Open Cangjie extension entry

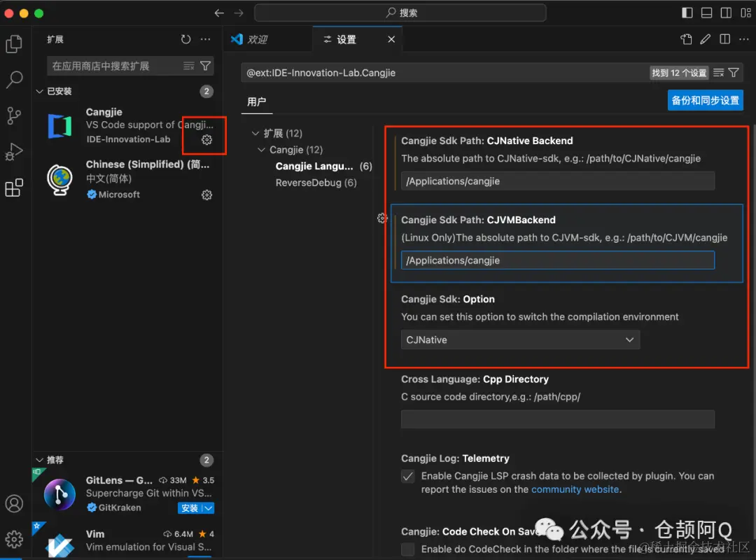[128, 125]
